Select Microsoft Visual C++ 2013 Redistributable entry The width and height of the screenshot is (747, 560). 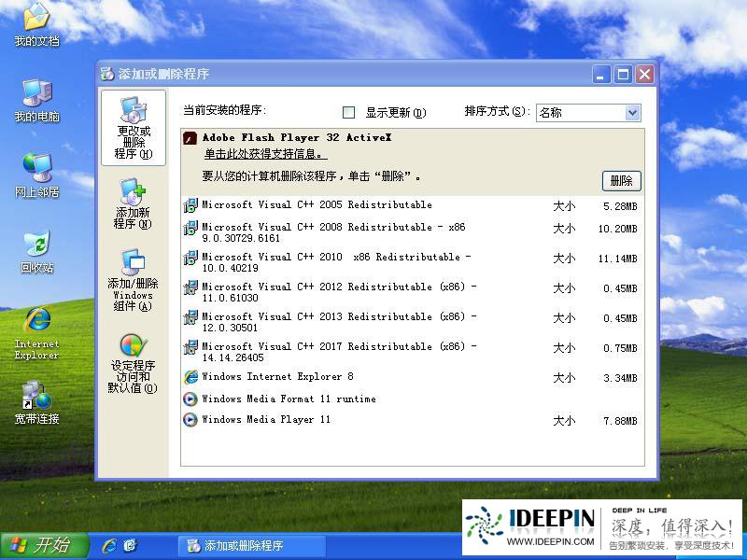[412, 322]
